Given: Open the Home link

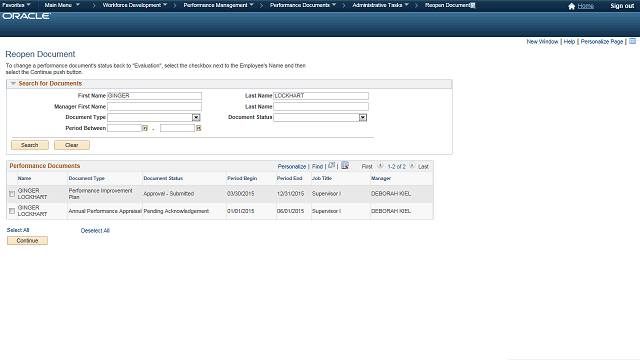Looking at the screenshot, I should click(586, 6).
